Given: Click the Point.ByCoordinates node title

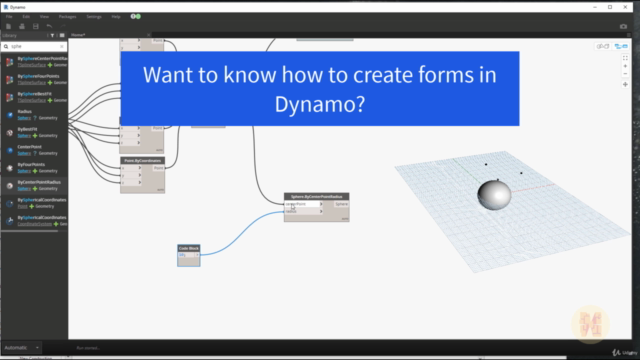Looking at the screenshot, I should pyautogui.click(x=142, y=161).
